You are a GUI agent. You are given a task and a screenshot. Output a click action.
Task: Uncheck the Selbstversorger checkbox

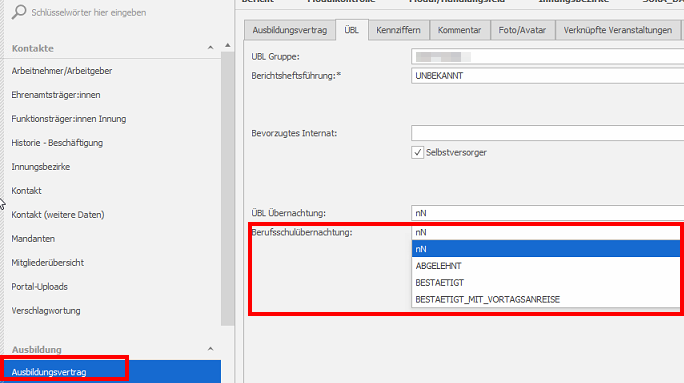pyautogui.click(x=417, y=152)
